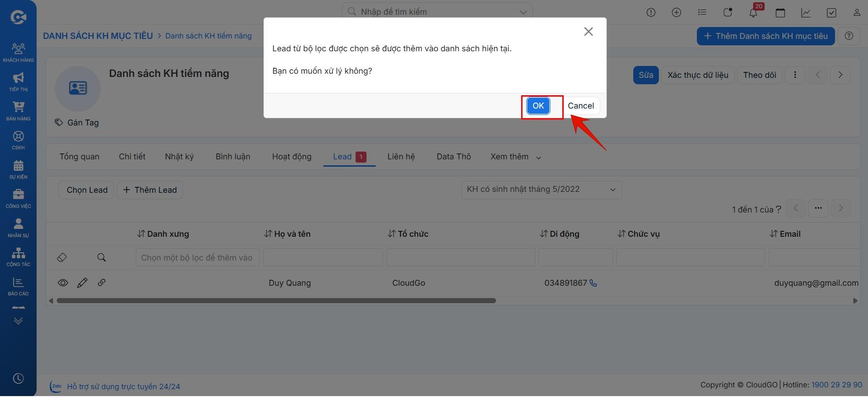This screenshot has height=397, width=868.
Task: Open the Tiếp Thị marketing module
Action: pyautogui.click(x=18, y=82)
